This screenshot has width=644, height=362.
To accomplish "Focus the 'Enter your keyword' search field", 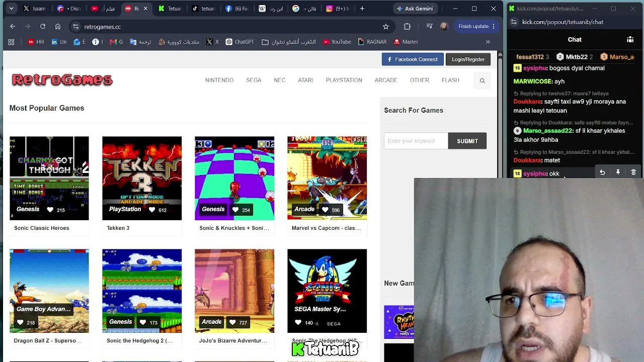I will point(416,141).
